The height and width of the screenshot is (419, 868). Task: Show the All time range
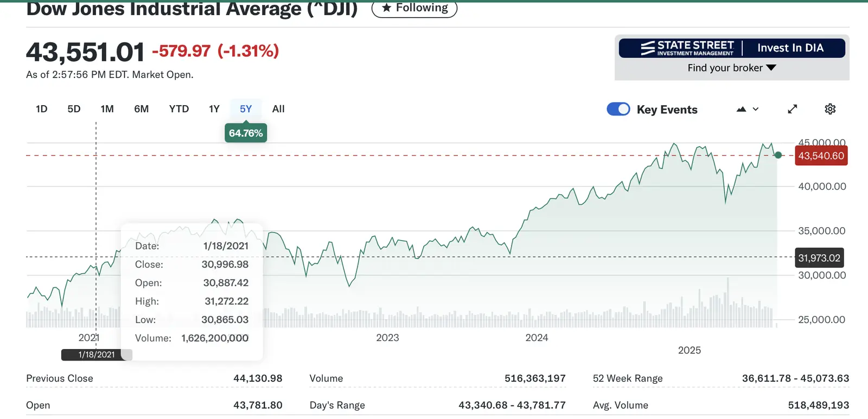[x=278, y=109]
